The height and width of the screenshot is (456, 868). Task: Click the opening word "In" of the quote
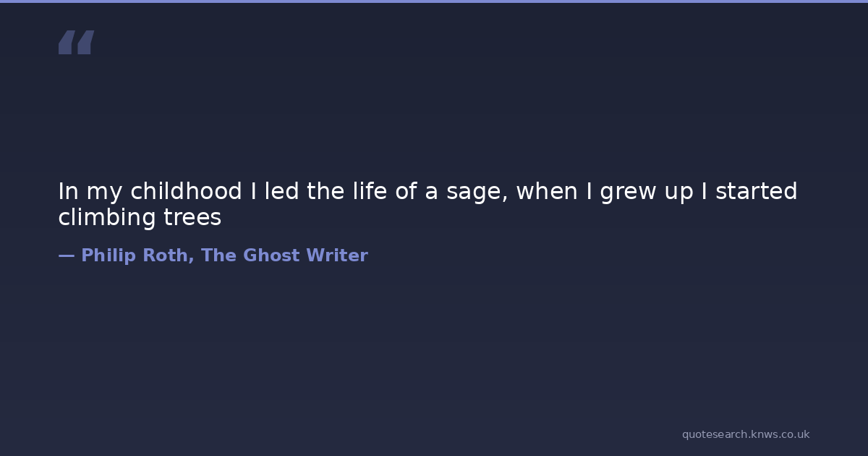(x=67, y=192)
